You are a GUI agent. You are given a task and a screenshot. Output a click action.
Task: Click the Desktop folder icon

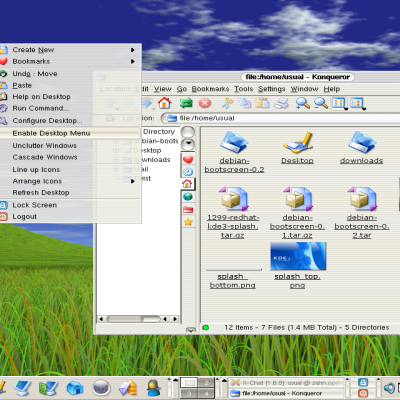tap(297, 143)
